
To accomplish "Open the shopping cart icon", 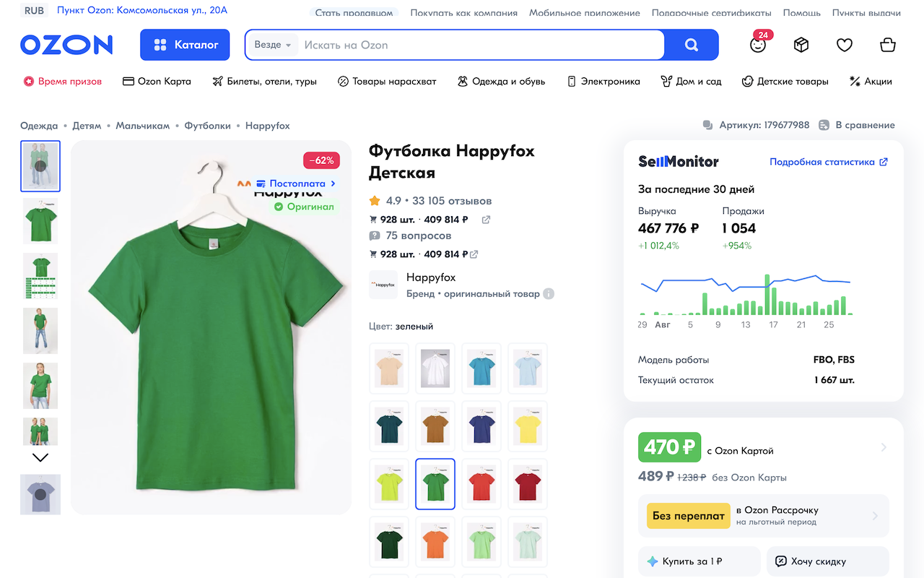I will click(x=887, y=45).
